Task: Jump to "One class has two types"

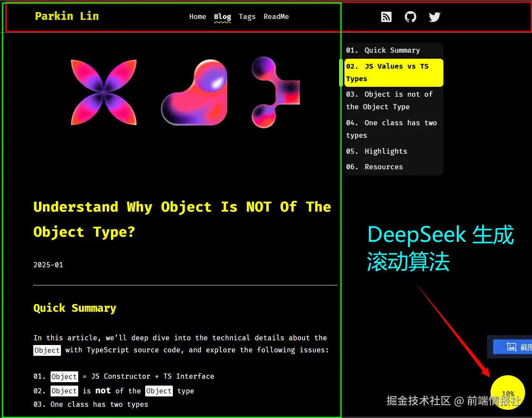Action: coord(392,129)
